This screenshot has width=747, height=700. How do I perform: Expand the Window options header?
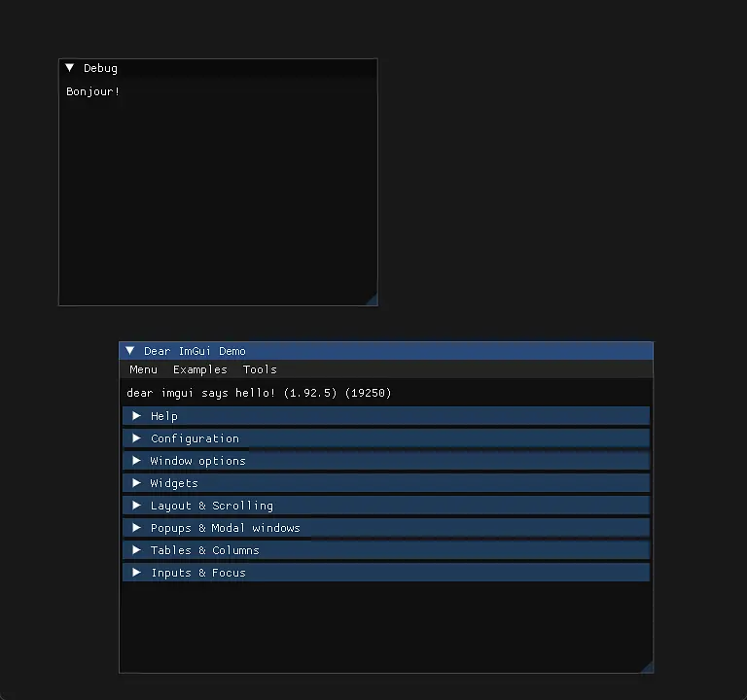click(197, 461)
